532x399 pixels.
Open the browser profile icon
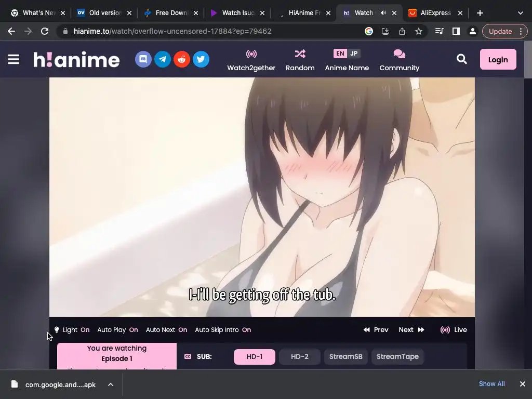[x=473, y=31]
